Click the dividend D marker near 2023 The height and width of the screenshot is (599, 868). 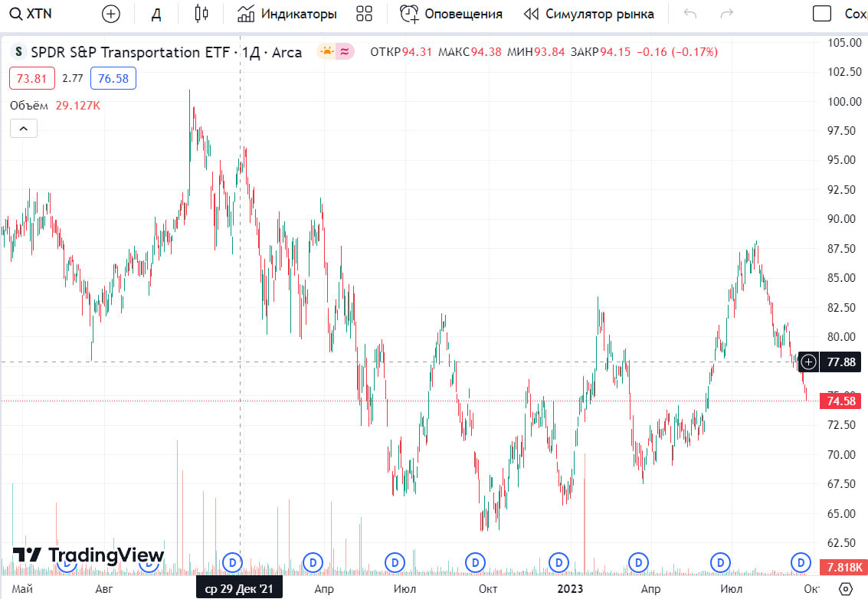pos(558,563)
